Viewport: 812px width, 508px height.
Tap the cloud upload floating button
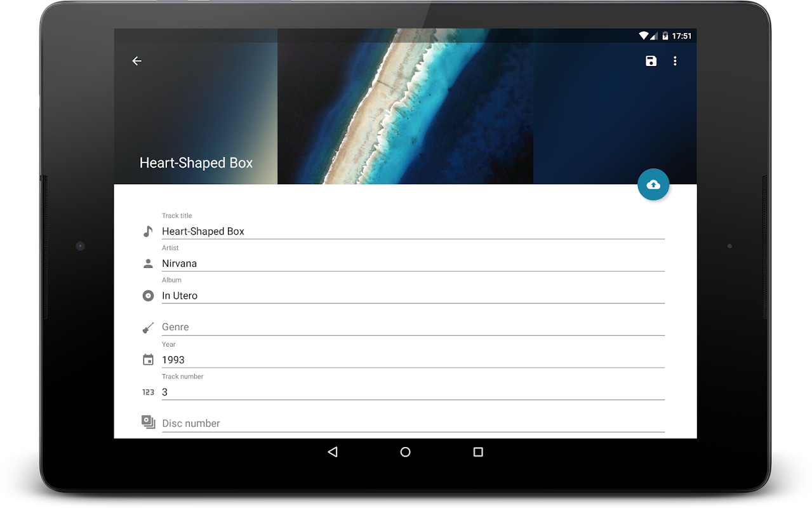pos(653,185)
